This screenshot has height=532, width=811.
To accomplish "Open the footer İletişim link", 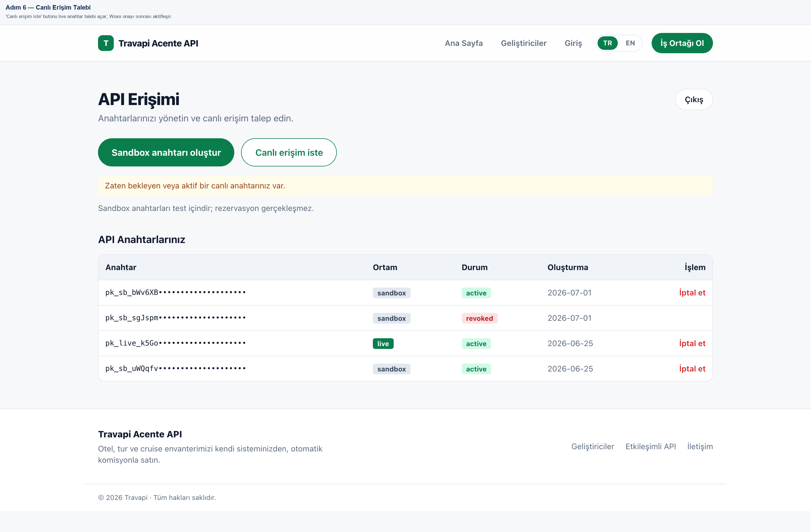I will coord(700,446).
